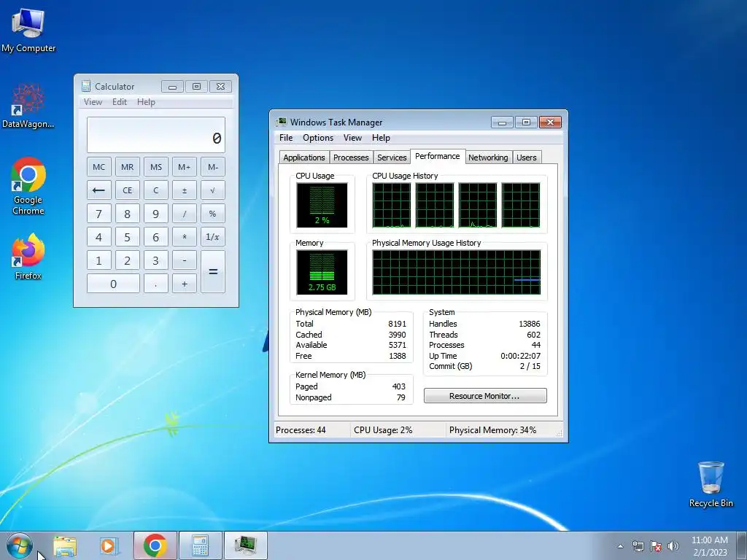Open the Action Center flag icon

656,546
